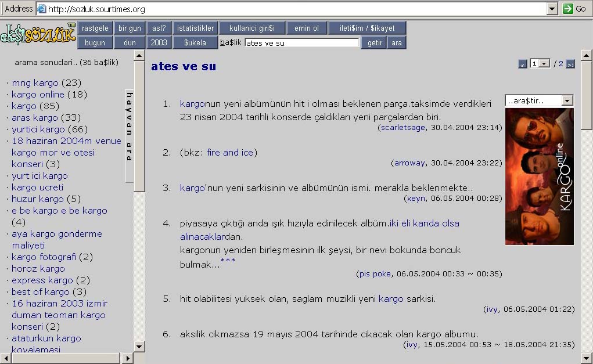
Task: Open aras kargo search result
Action: coord(35,118)
